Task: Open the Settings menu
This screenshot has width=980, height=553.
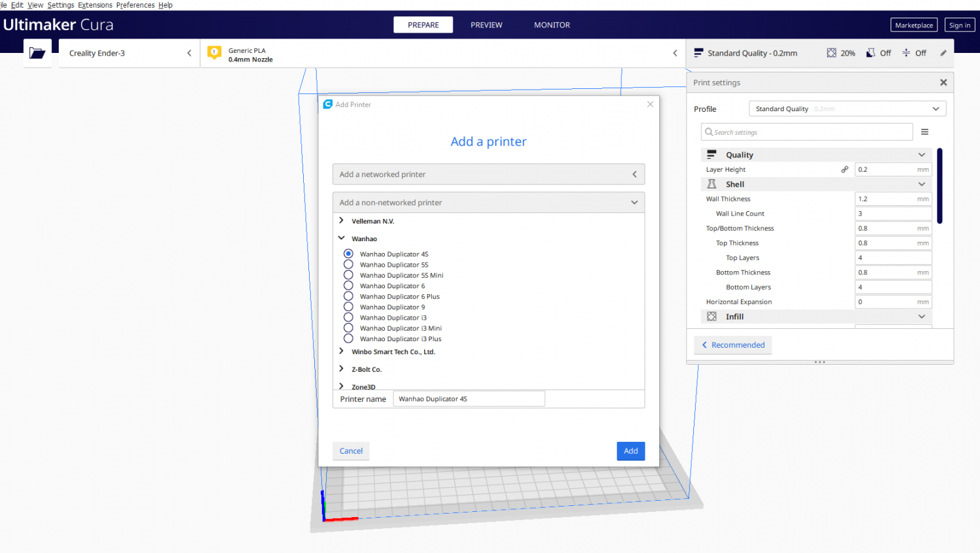Action: click(x=61, y=5)
